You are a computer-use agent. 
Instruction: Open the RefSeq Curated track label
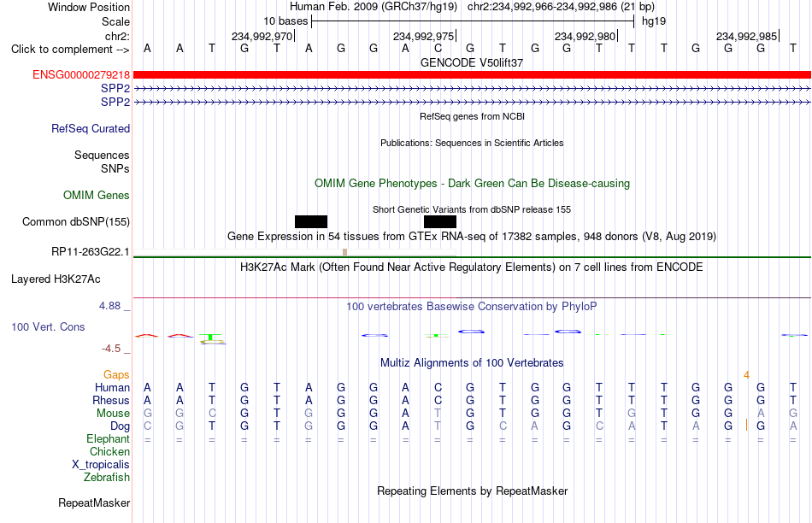click(90, 128)
